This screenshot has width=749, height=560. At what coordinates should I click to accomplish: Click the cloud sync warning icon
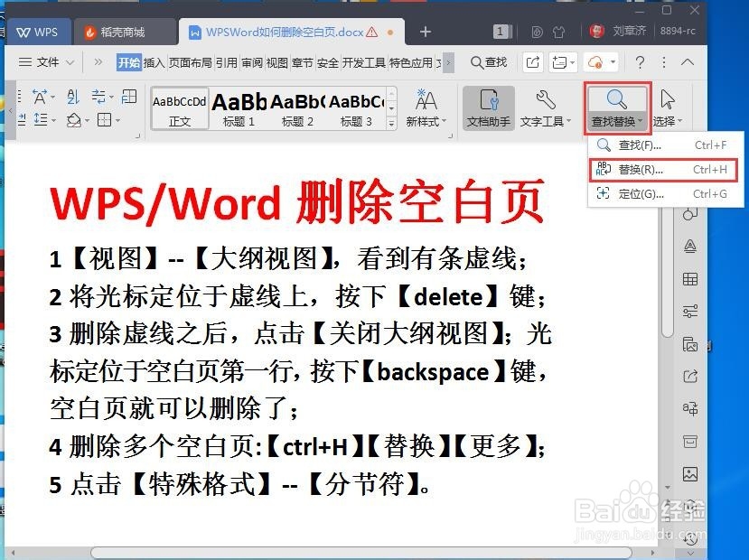coord(595,62)
